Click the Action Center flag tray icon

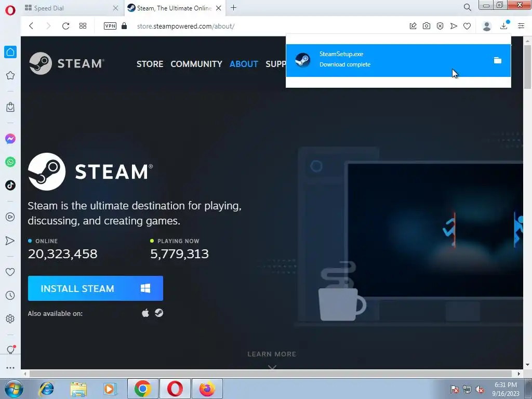click(454, 389)
